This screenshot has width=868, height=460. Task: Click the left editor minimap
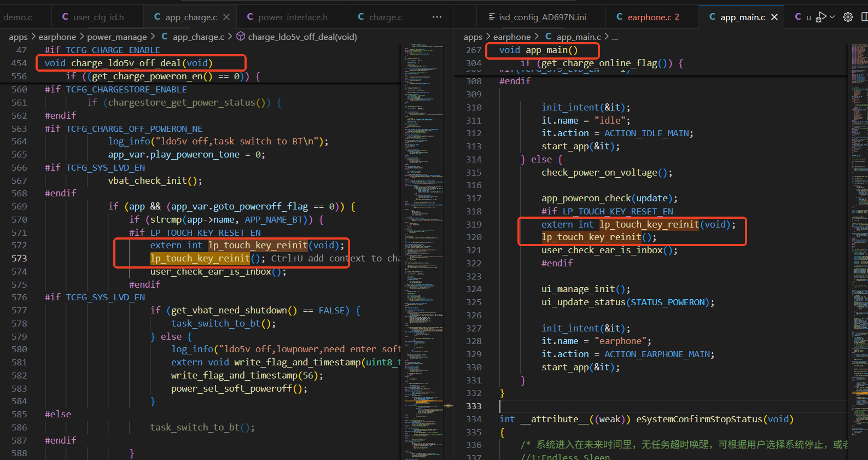pos(423,252)
